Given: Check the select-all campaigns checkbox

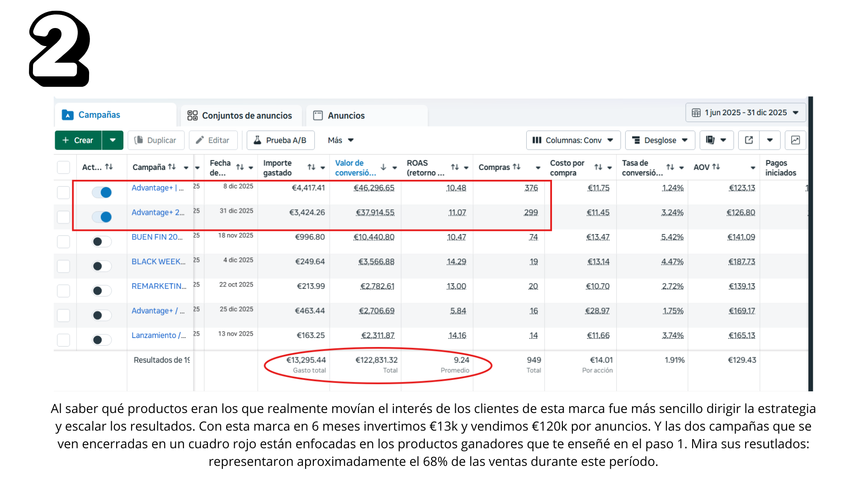Looking at the screenshot, I should coord(63,167).
